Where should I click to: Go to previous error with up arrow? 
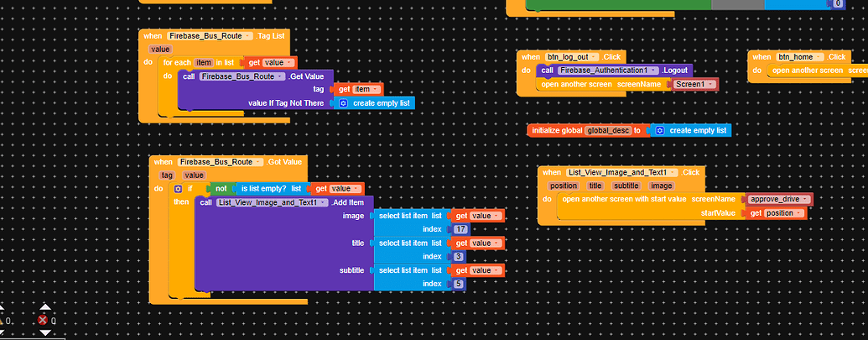45,306
